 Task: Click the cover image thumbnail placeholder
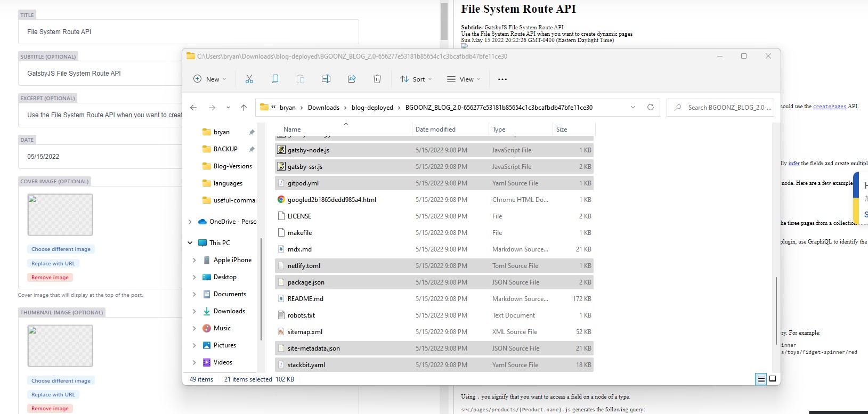pos(60,215)
